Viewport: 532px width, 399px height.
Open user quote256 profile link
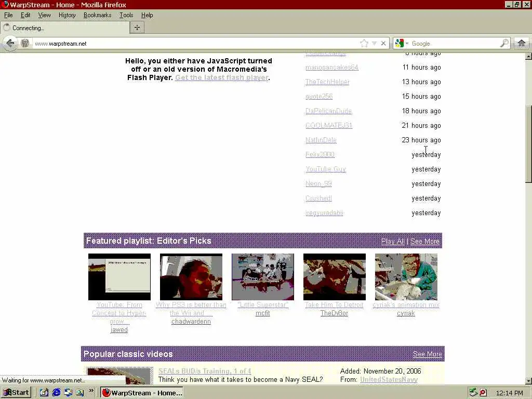click(319, 96)
